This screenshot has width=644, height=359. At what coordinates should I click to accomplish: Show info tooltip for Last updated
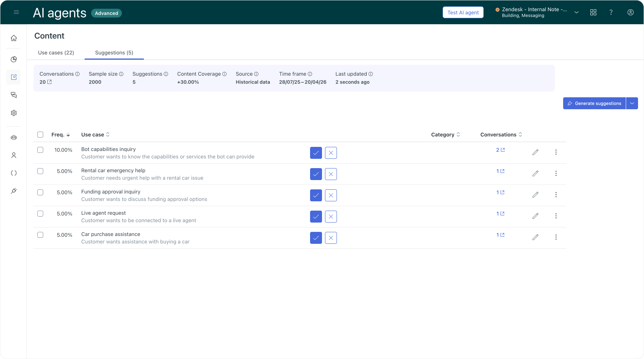click(x=370, y=74)
